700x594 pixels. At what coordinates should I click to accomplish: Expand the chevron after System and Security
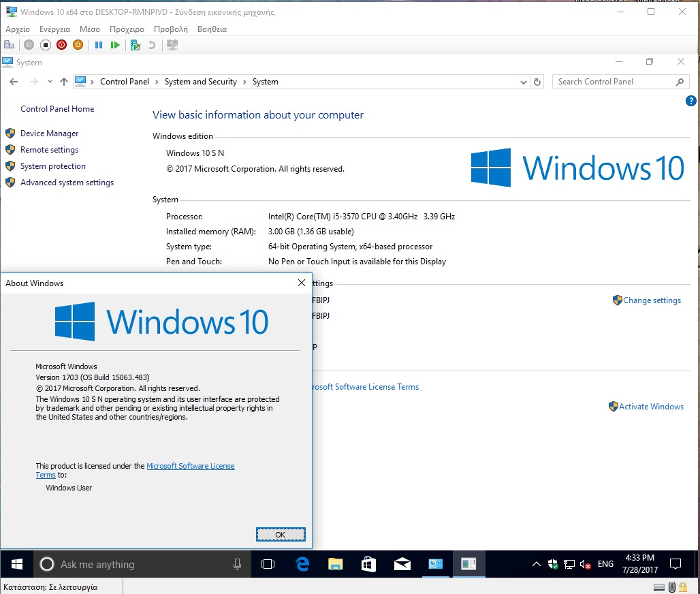pos(244,82)
